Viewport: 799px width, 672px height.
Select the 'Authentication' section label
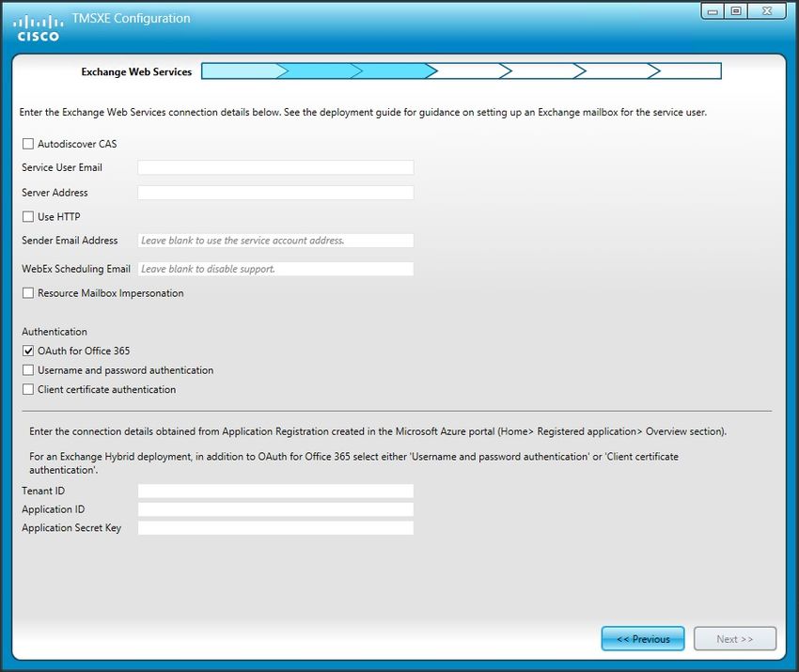click(55, 332)
